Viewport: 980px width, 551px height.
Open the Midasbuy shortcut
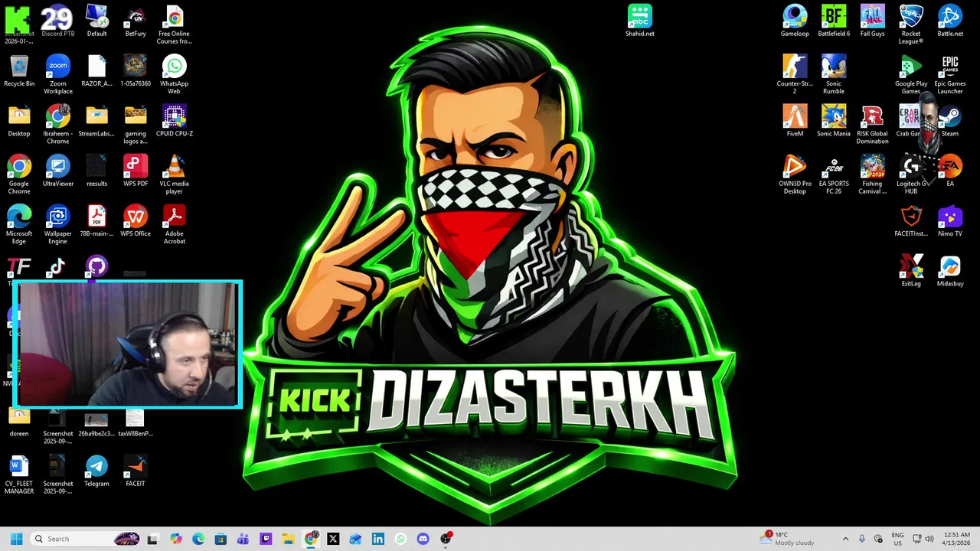tap(950, 269)
